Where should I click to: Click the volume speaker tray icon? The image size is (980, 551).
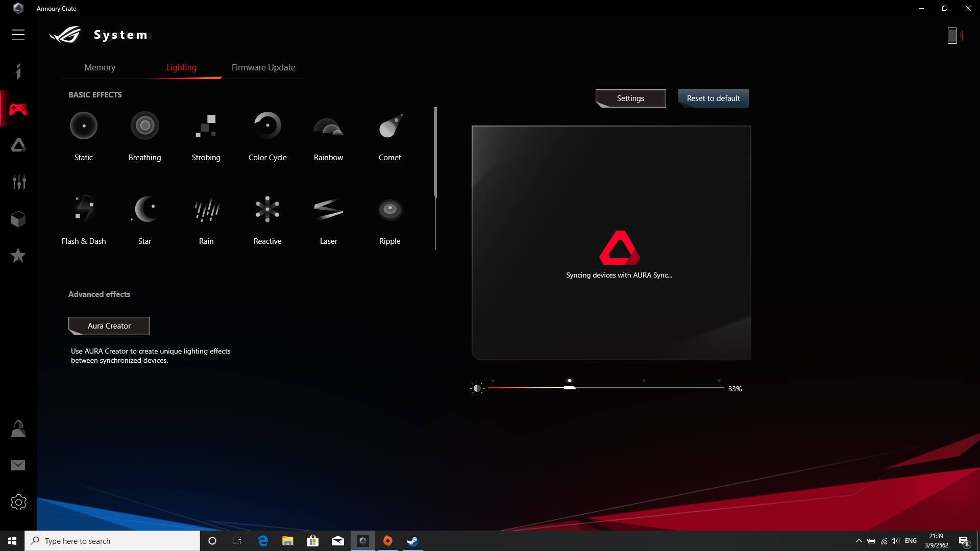click(896, 541)
